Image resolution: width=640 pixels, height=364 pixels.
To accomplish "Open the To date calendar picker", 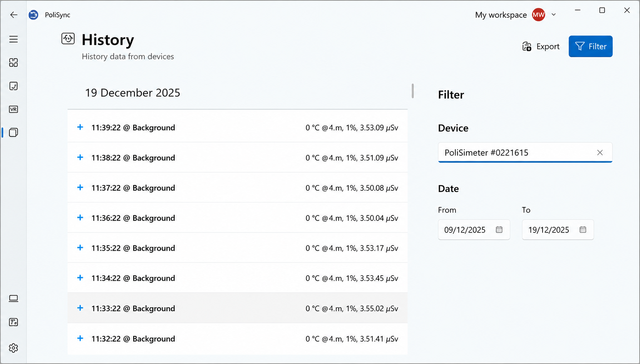I will click(583, 230).
